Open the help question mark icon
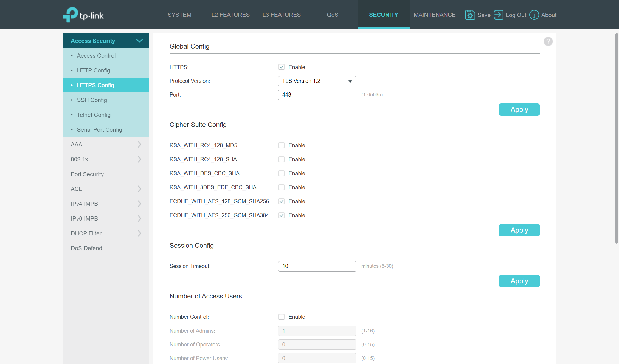 click(548, 41)
